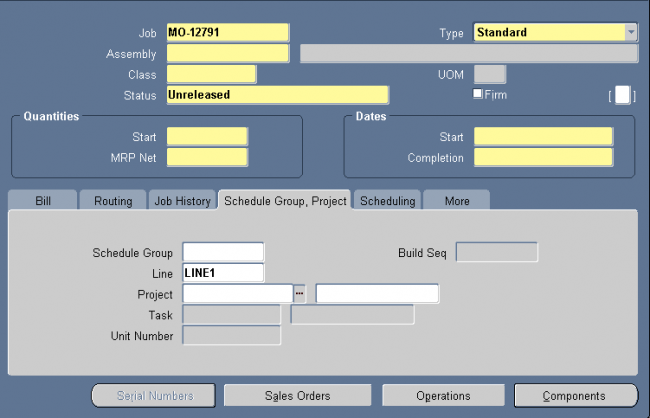Select the Class field
The width and height of the screenshot is (650, 418).
click(211, 74)
